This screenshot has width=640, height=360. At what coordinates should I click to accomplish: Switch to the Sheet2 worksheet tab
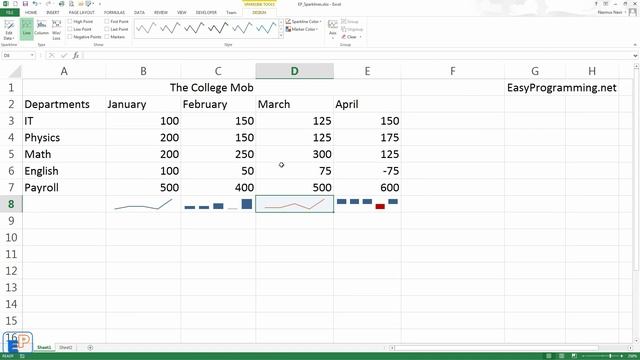[x=65, y=347]
